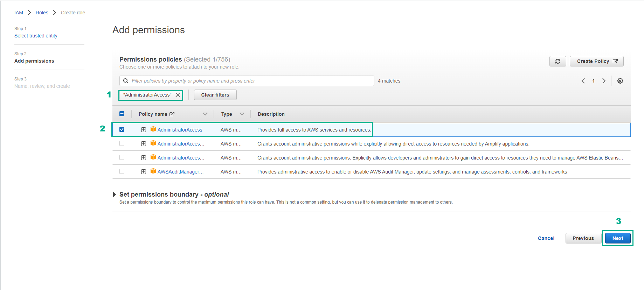Click description mentioning Amplify applications
The height and width of the screenshot is (290, 644).
[393, 144]
